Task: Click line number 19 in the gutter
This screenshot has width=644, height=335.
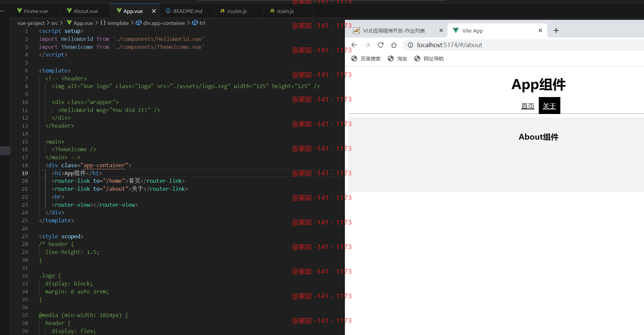Action: tap(25, 173)
